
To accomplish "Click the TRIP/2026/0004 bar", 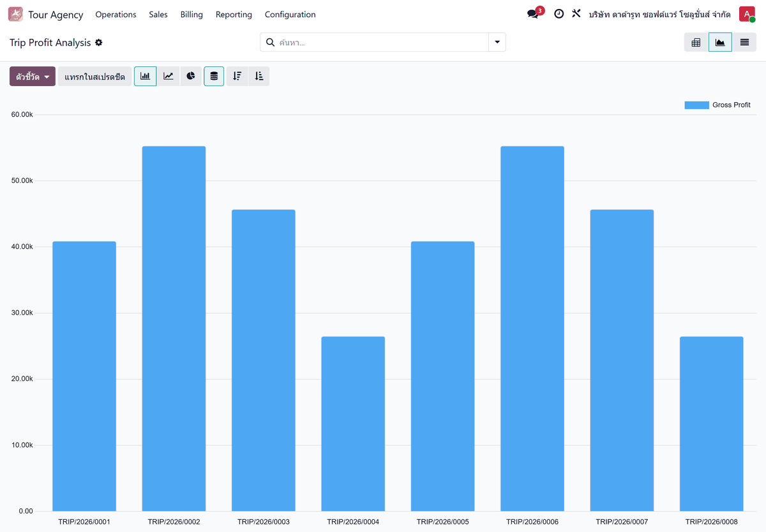I will click(x=353, y=424).
